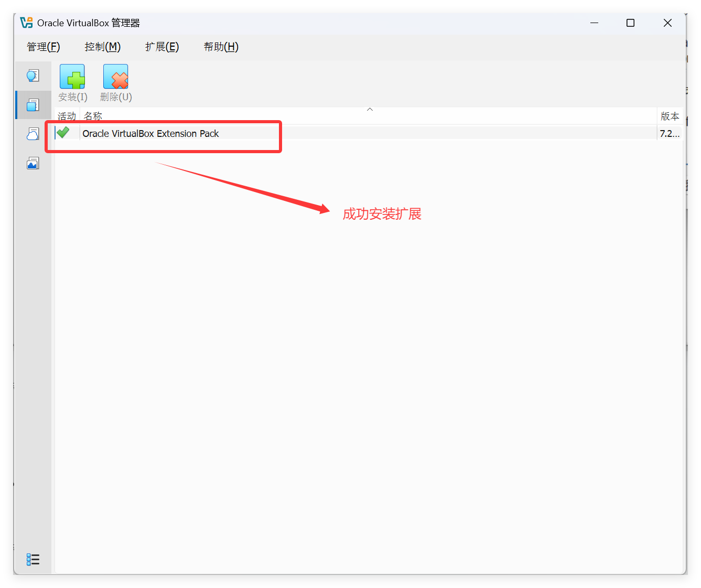Image resolution: width=701 pixels, height=588 pixels.
Task: Open the 帮助(H) menu
Action: (221, 47)
